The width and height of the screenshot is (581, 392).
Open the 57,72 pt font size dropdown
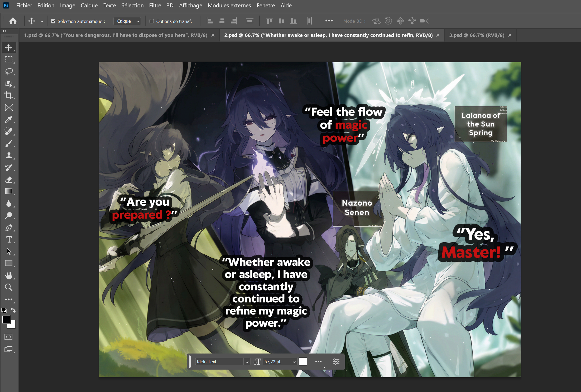pyautogui.click(x=294, y=362)
